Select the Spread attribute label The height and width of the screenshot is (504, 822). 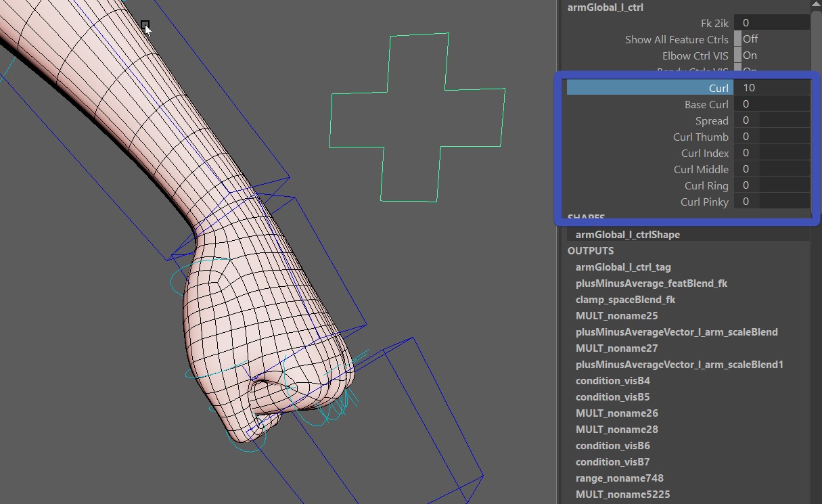click(x=712, y=120)
